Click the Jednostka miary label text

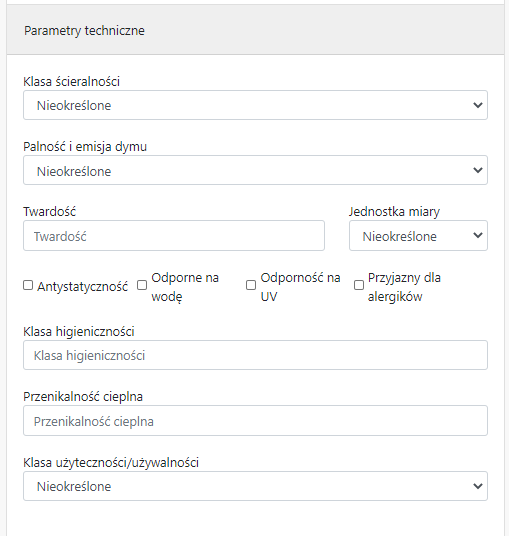(x=394, y=212)
